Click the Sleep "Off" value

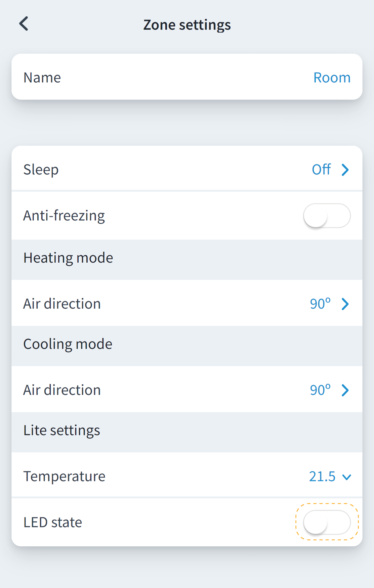click(321, 170)
